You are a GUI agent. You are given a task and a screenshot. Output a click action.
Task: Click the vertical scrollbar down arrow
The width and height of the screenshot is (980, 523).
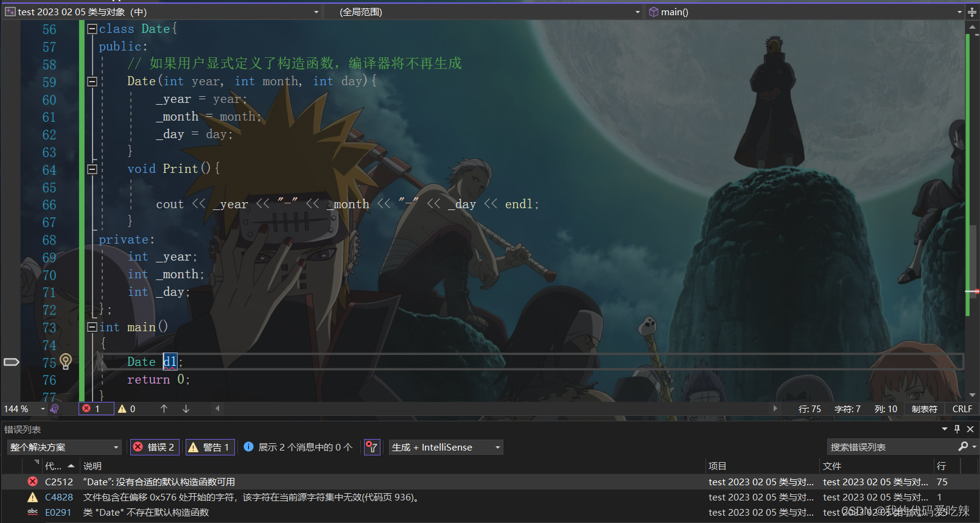click(972, 395)
